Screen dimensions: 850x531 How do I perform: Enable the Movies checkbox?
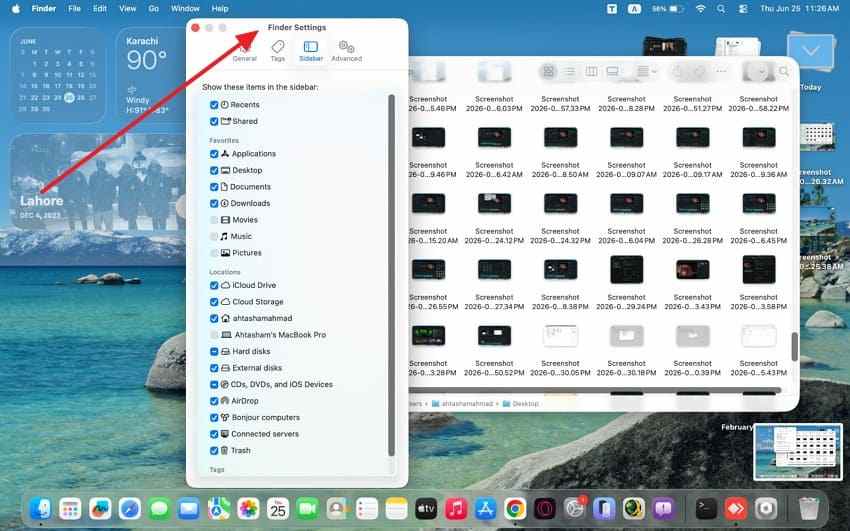click(x=214, y=220)
